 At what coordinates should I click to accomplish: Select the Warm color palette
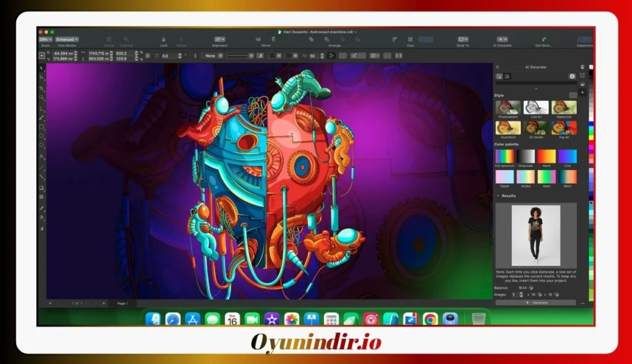coord(547,156)
